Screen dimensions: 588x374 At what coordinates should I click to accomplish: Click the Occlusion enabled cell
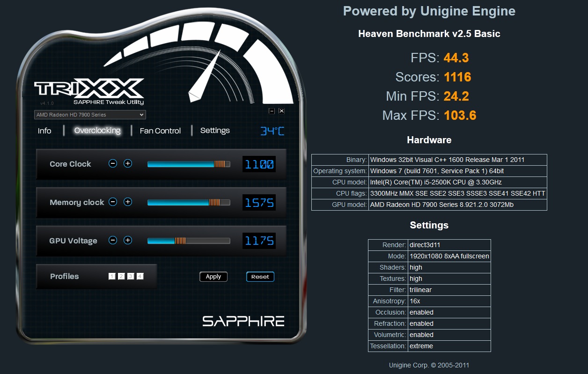(x=449, y=312)
